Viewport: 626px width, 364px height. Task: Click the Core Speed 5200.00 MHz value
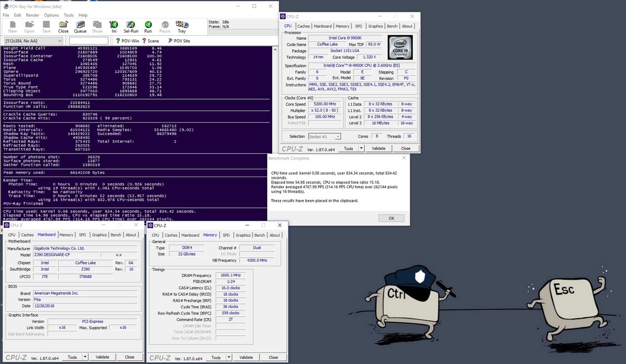[x=325, y=104]
